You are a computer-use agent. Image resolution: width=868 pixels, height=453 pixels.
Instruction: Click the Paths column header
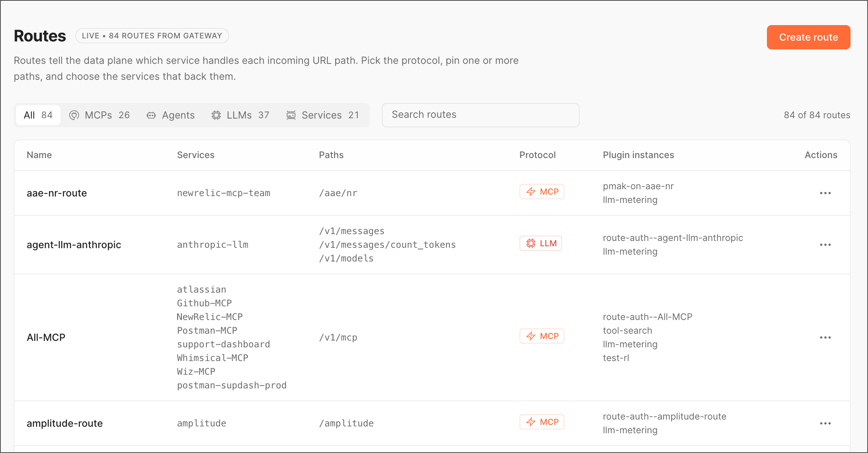(331, 155)
